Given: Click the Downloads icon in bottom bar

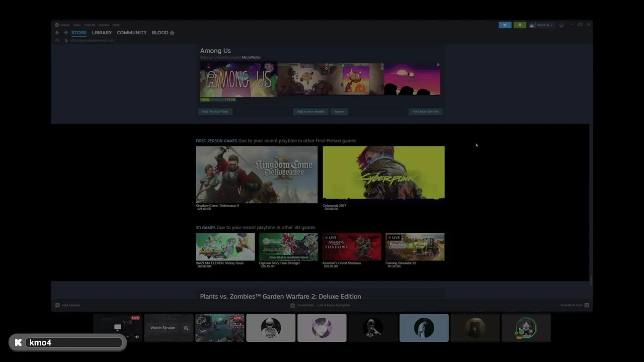Looking at the screenshot, I should [292, 305].
